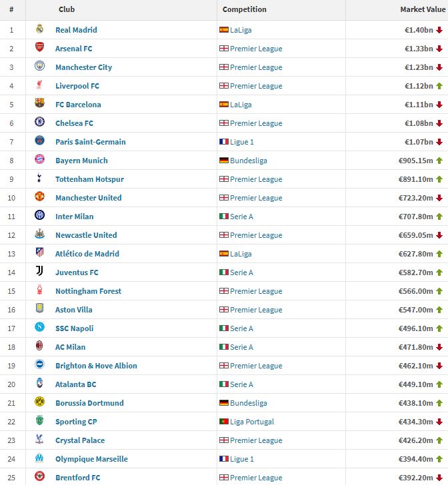Click Chelsea FC's €1.08bn market value

coord(418,123)
